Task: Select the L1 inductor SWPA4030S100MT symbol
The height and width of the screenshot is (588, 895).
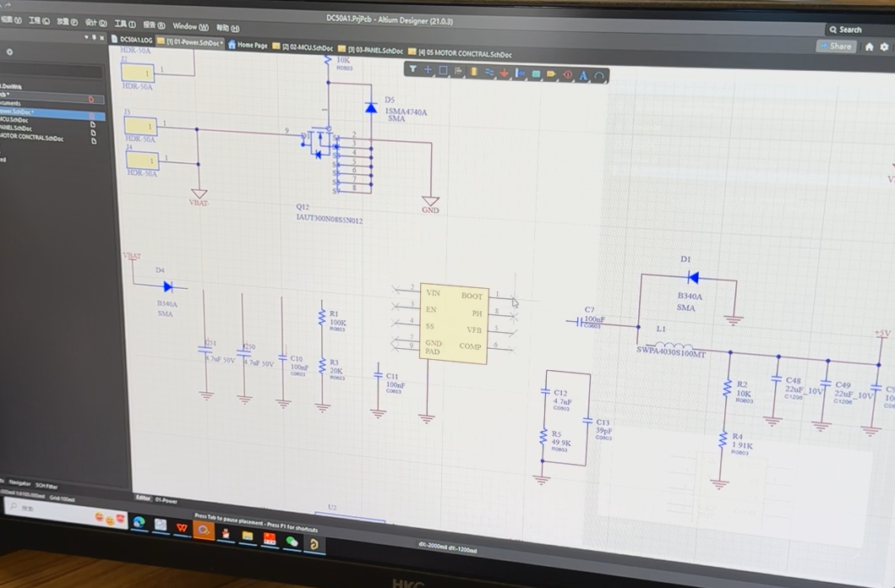Action: tap(673, 346)
